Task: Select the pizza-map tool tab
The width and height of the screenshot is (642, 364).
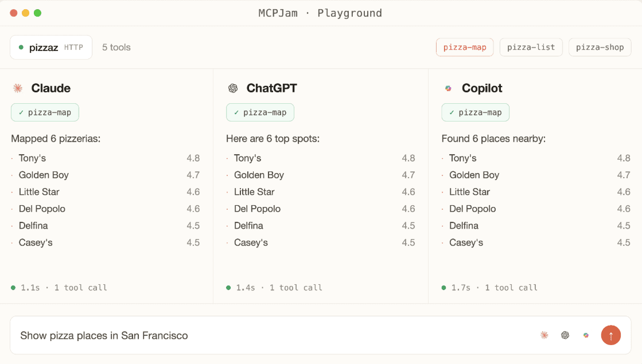Action: pyautogui.click(x=465, y=48)
